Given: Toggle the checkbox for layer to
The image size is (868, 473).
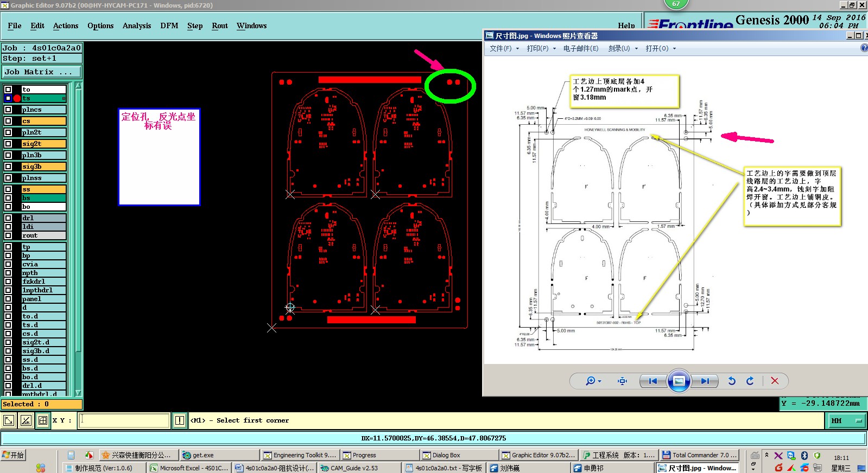Looking at the screenshot, I should (8, 90).
